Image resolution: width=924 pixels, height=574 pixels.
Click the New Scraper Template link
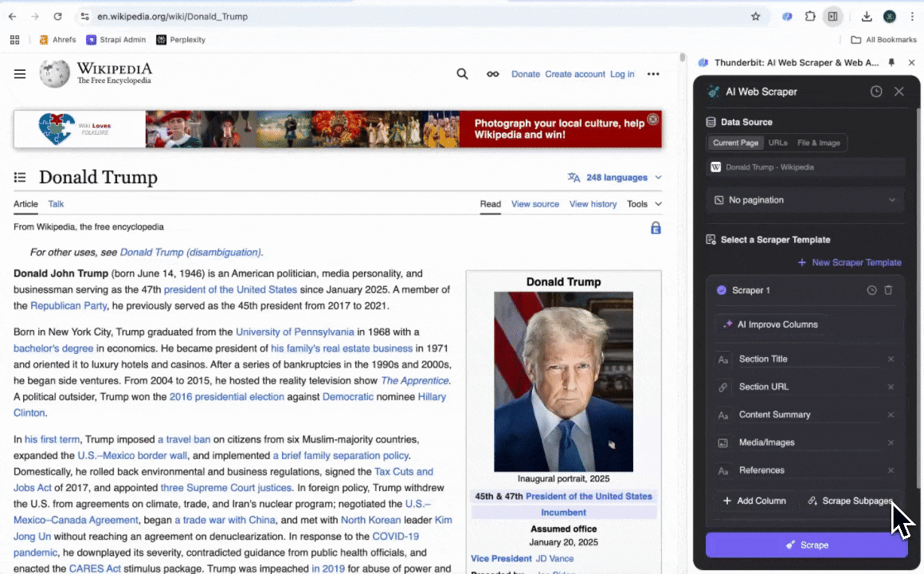tap(849, 262)
